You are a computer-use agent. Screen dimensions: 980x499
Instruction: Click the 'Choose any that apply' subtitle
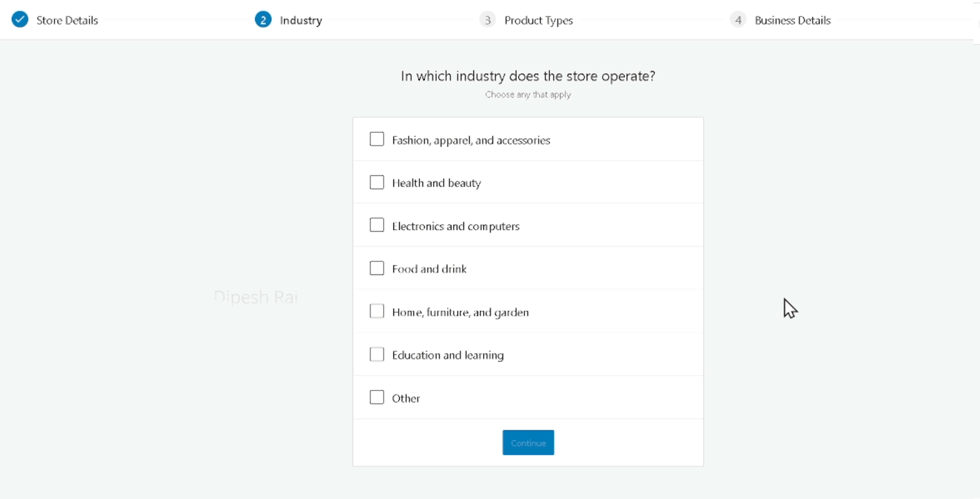pyautogui.click(x=527, y=94)
